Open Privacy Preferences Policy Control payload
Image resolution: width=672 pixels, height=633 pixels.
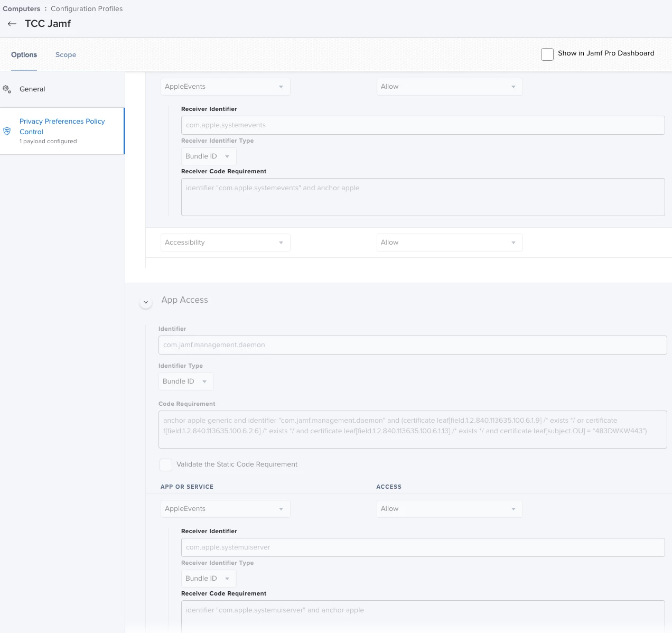[x=62, y=131]
